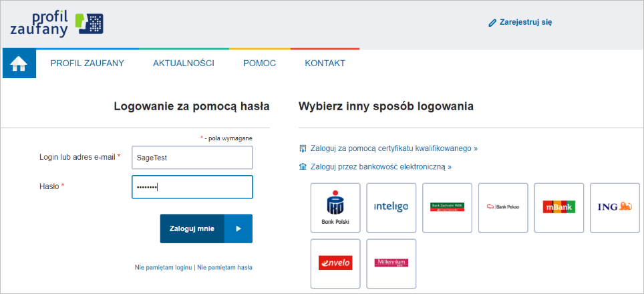Image resolution: width=644 pixels, height=294 pixels.
Task: Pick Bank Zachodni WBK login tile
Action: [x=447, y=208]
